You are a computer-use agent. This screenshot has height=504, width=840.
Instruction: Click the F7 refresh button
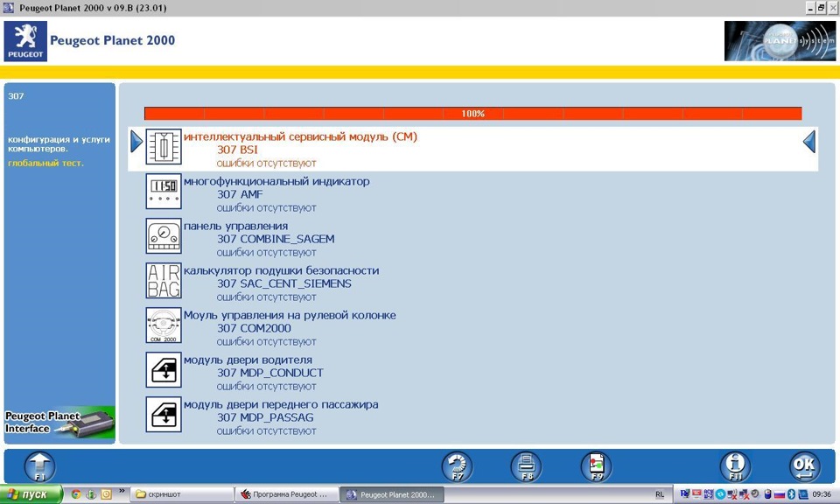click(457, 466)
